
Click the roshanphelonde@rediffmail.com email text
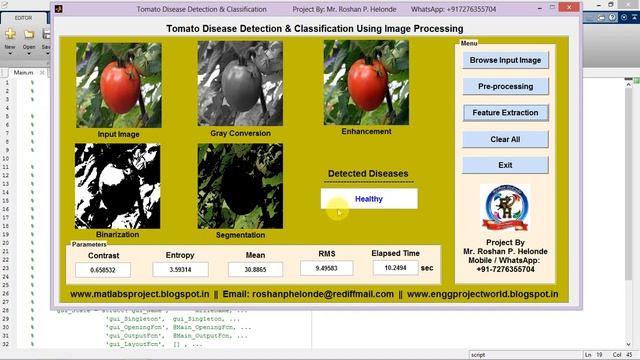point(323,294)
